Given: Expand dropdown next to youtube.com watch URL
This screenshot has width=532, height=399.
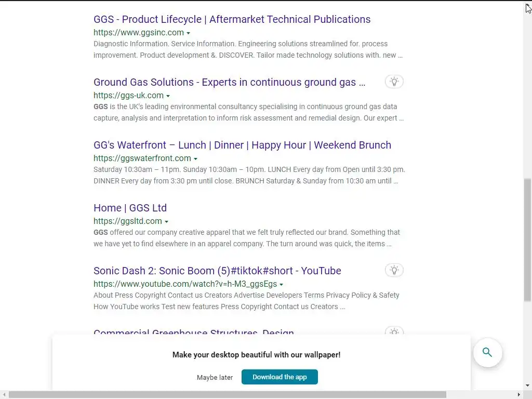Looking at the screenshot, I should [x=281, y=285].
